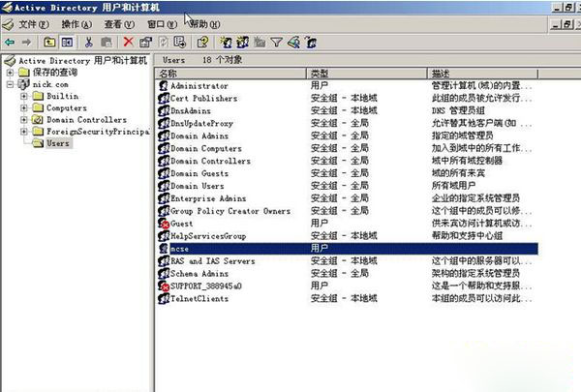This screenshot has height=392, width=581.
Task: Click the SUPPORT_388945a0 account icon
Action: 164,286
